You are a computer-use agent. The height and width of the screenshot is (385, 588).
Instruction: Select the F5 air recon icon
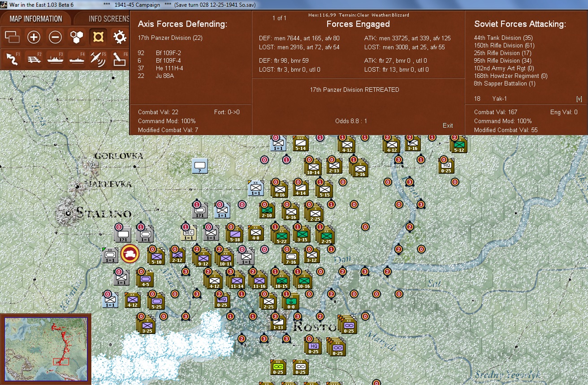[x=98, y=58]
